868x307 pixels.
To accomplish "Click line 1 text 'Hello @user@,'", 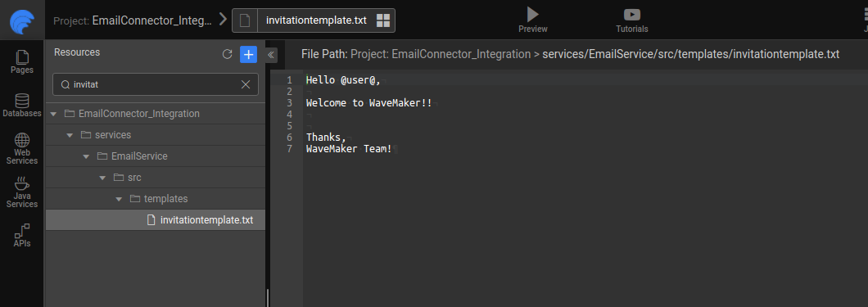I will [343, 80].
